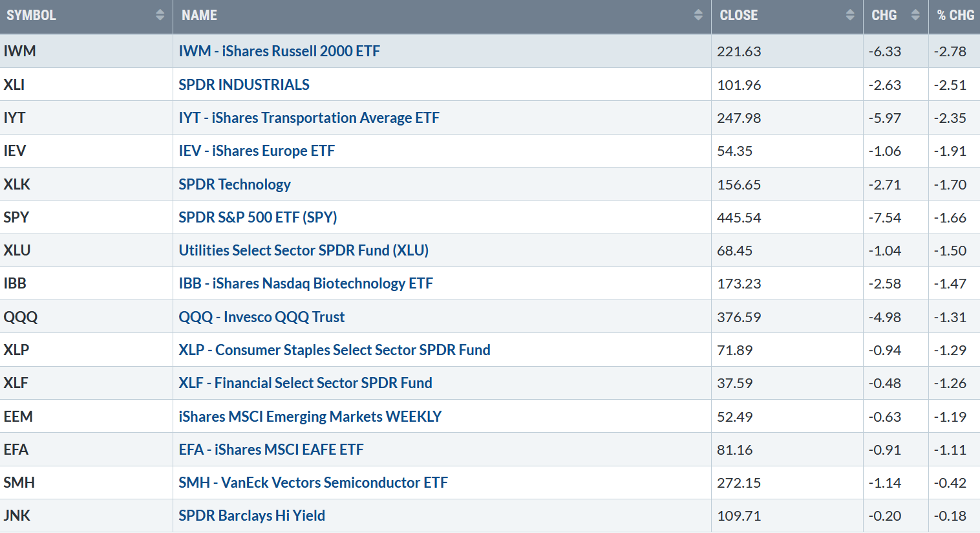Screen dimensions: 980x533
Task: Click the % CHG column header
Action: [x=955, y=16]
